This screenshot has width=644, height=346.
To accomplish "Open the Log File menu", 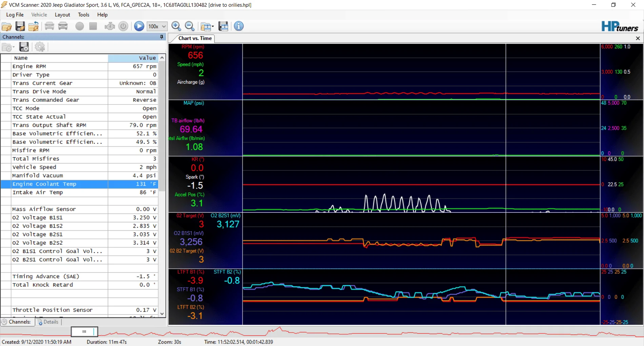I will tap(15, 15).
